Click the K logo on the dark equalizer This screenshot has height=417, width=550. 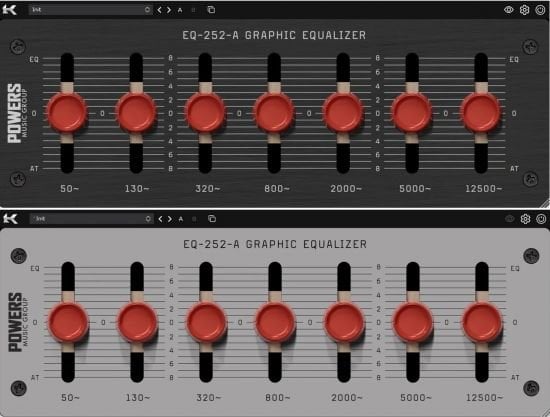(9, 9)
